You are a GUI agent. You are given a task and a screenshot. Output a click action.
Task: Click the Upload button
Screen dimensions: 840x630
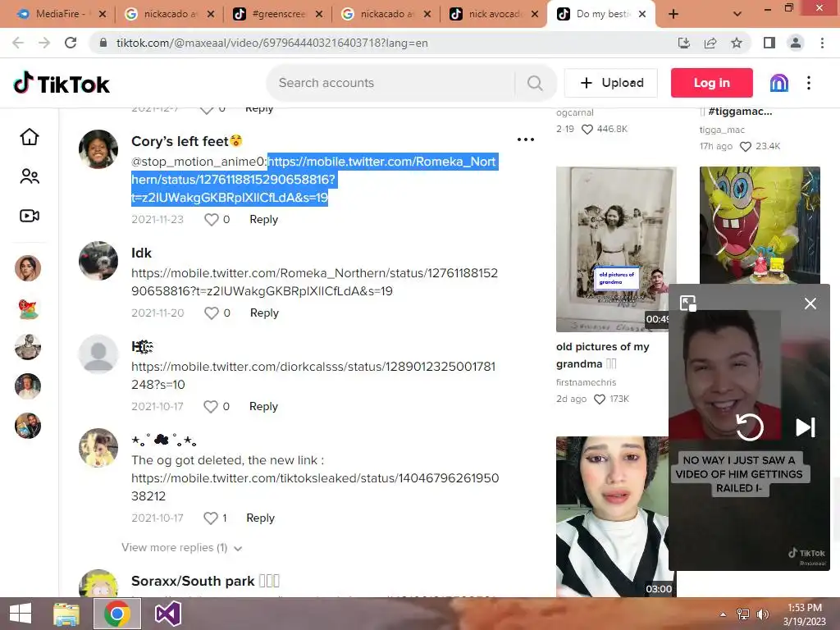pyautogui.click(x=610, y=83)
